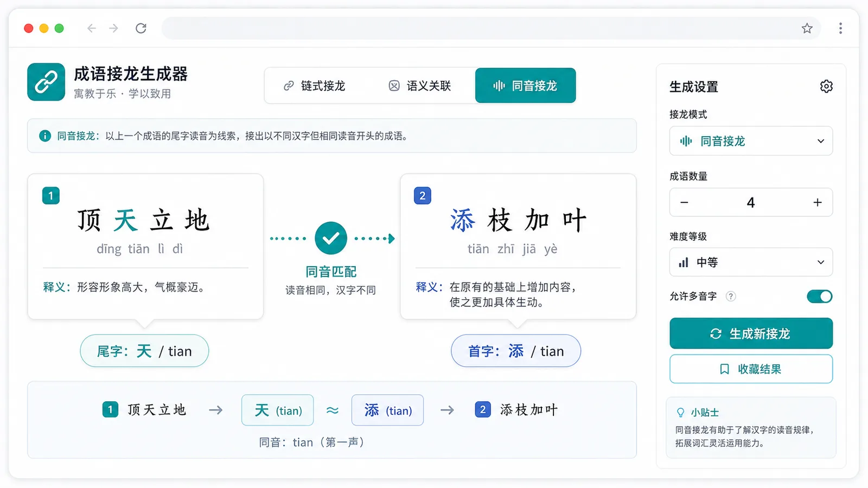Click the lightbulb 小贴士 icon
Viewport: 868px width, 488px height.
pos(680,413)
